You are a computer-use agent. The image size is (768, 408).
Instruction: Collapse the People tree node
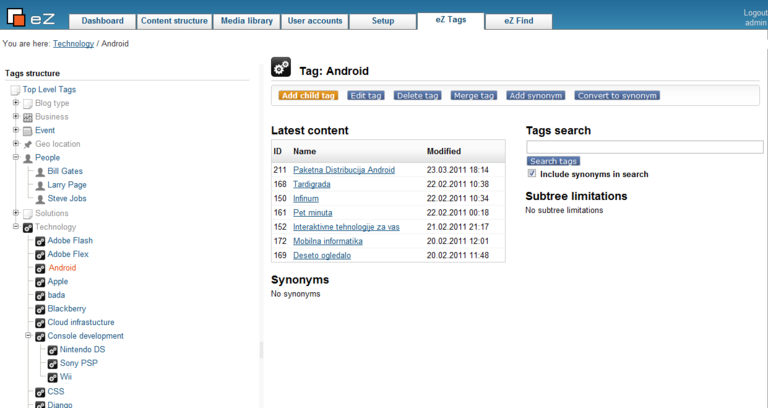(x=16, y=157)
